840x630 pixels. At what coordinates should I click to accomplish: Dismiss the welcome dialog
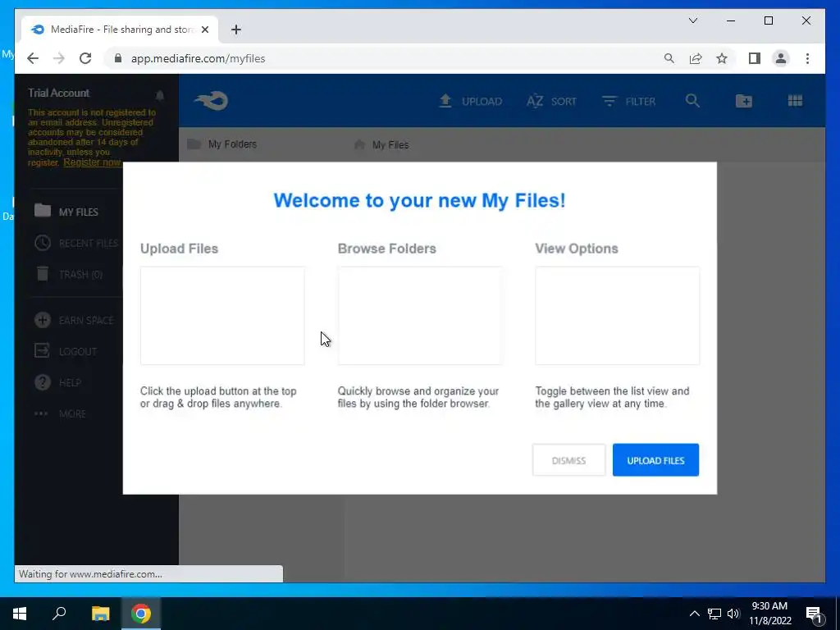tap(569, 460)
